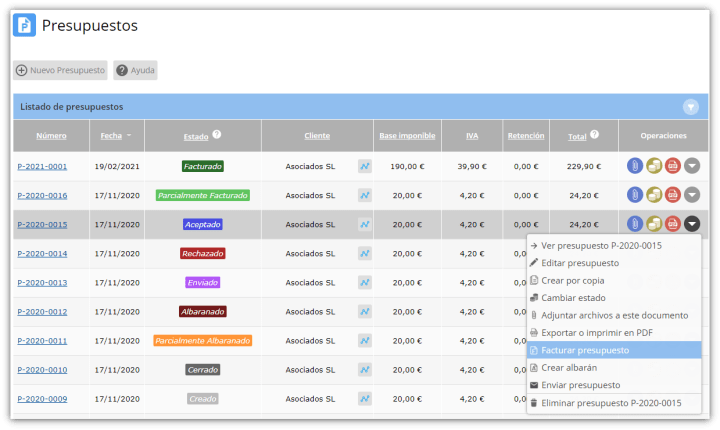Click the 229,90 € total cell
This screenshot has height=430, width=720.
pyautogui.click(x=584, y=166)
